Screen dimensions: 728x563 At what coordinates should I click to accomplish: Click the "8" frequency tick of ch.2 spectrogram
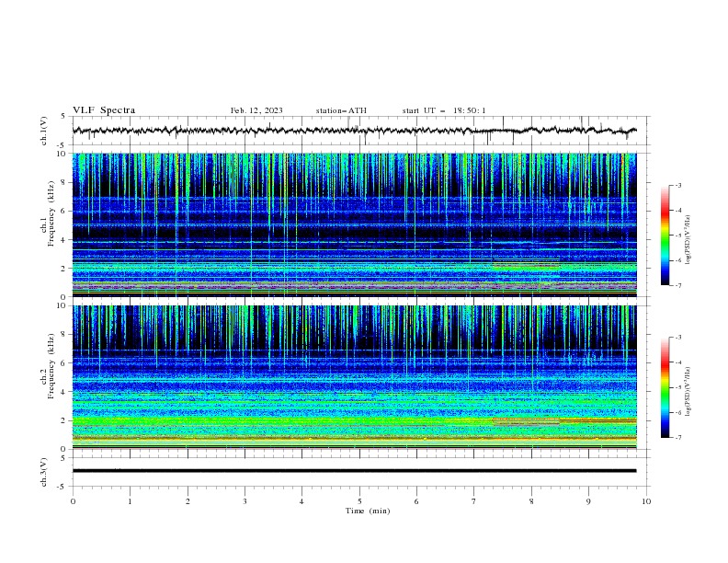63,335
